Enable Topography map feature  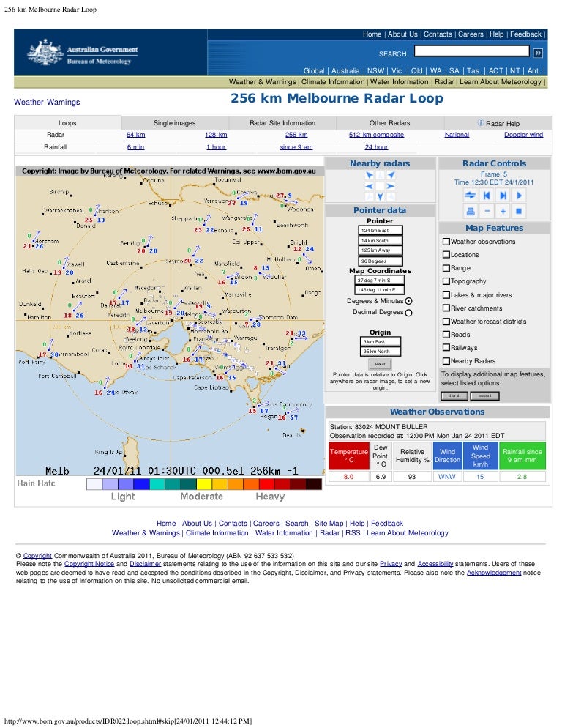[446, 281]
